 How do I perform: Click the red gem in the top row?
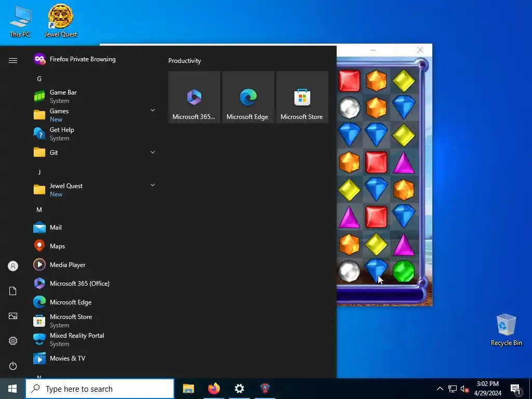coord(349,81)
